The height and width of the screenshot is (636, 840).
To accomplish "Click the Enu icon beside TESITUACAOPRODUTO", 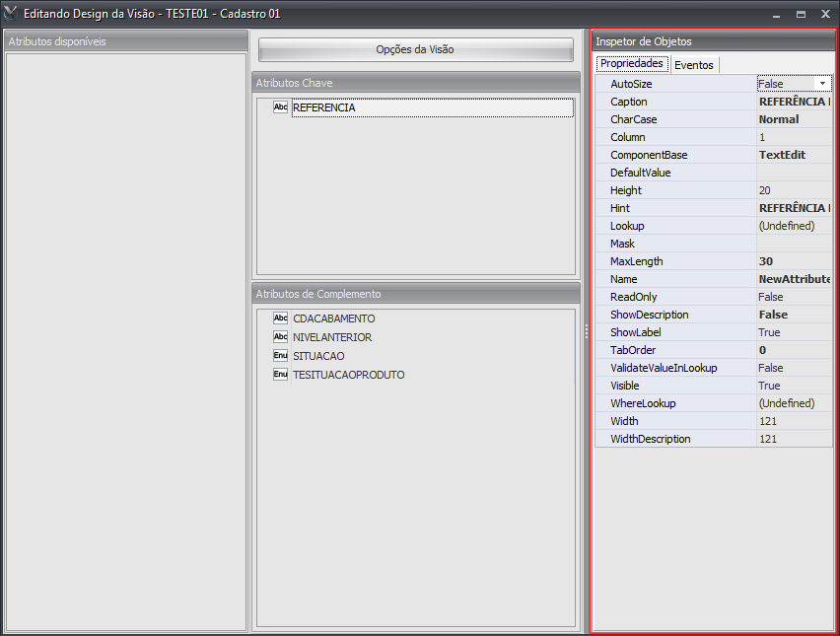I will tap(280, 375).
